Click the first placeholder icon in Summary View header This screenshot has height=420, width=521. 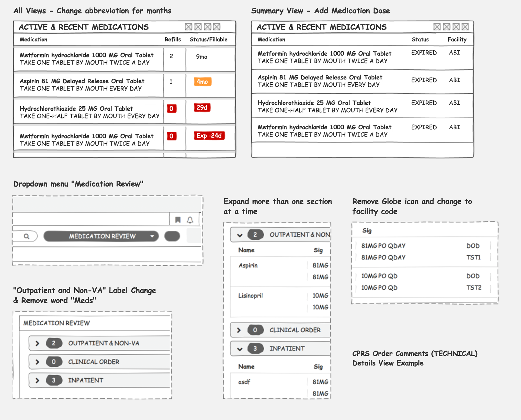pyautogui.click(x=437, y=27)
